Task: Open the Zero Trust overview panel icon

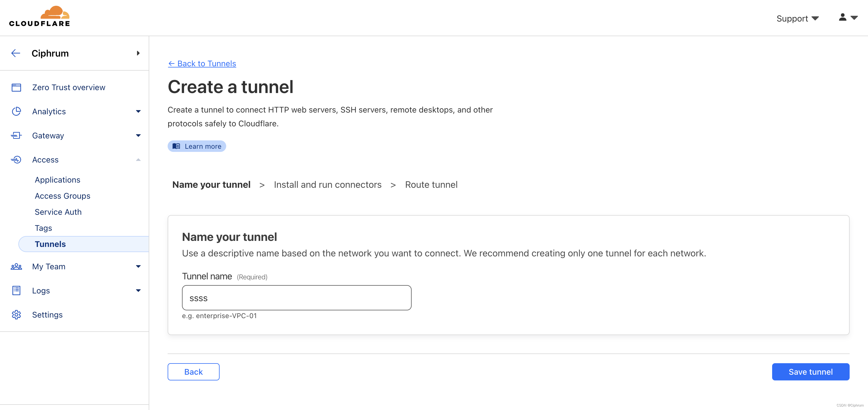Action: tap(16, 87)
